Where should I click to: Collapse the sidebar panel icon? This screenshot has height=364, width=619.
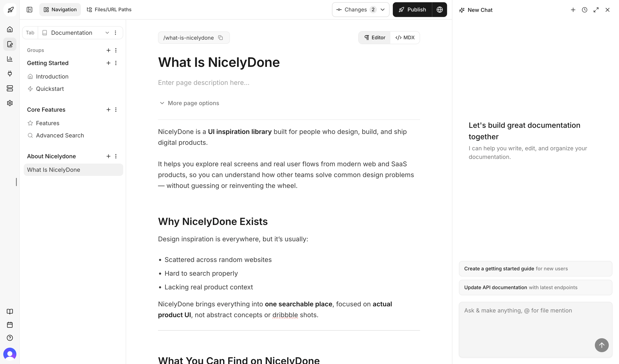pos(29,10)
